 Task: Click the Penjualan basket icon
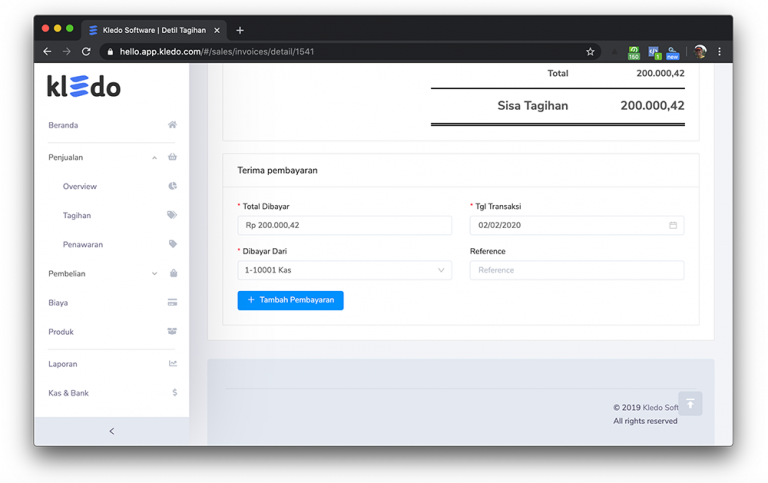[172, 157]
